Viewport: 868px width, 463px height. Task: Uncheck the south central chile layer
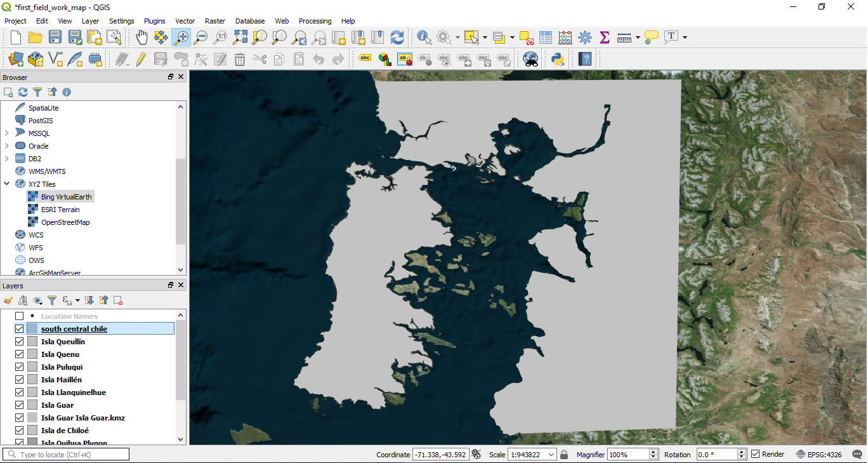(x=20, y=329)
